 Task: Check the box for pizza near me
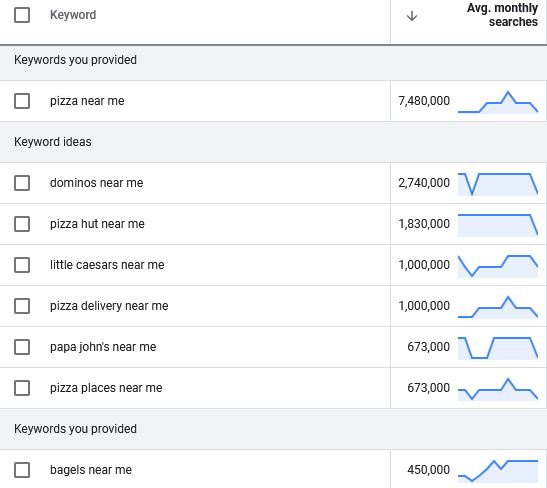click(x=22, y=101)
